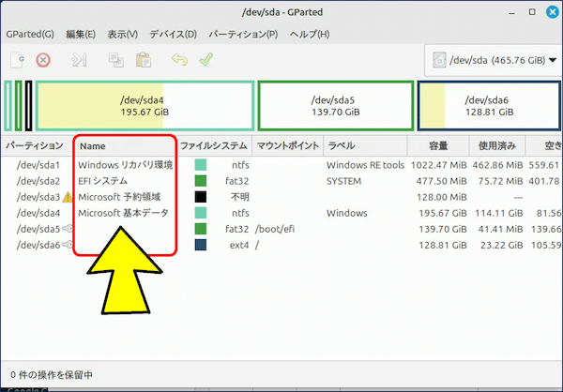Image resolution: width=563 pixels, height=392 pixels.
Task: Click the warning icon next to /dev/sda3
Action: point(68,197)
